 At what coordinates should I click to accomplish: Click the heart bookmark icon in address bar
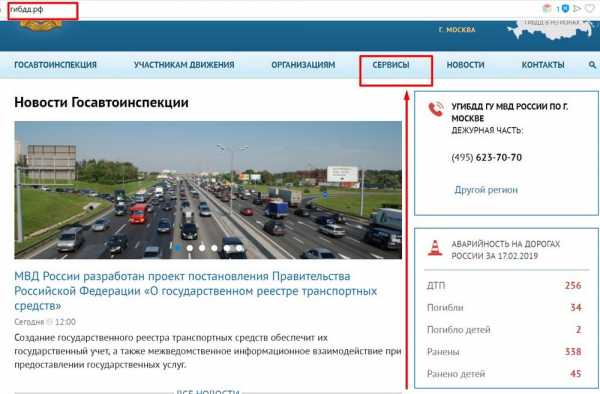pyautogui.click(x=590, y=8)
